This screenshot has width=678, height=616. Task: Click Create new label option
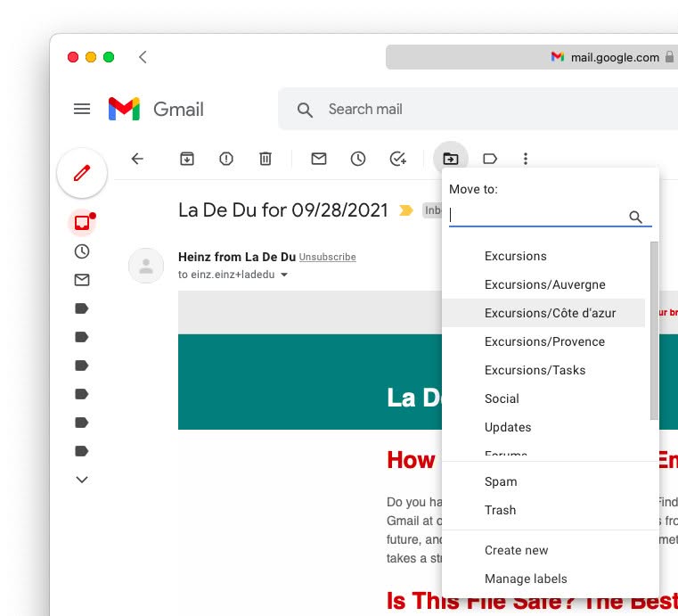click(551, 550)
